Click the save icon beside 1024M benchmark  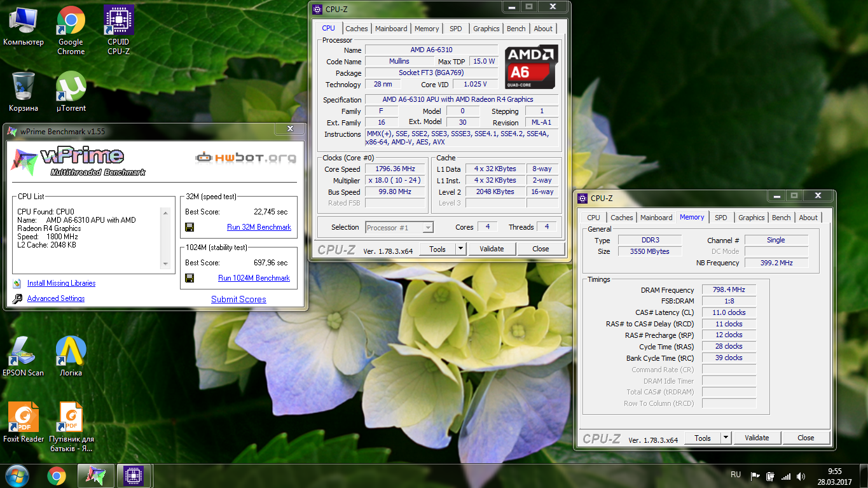189,278
